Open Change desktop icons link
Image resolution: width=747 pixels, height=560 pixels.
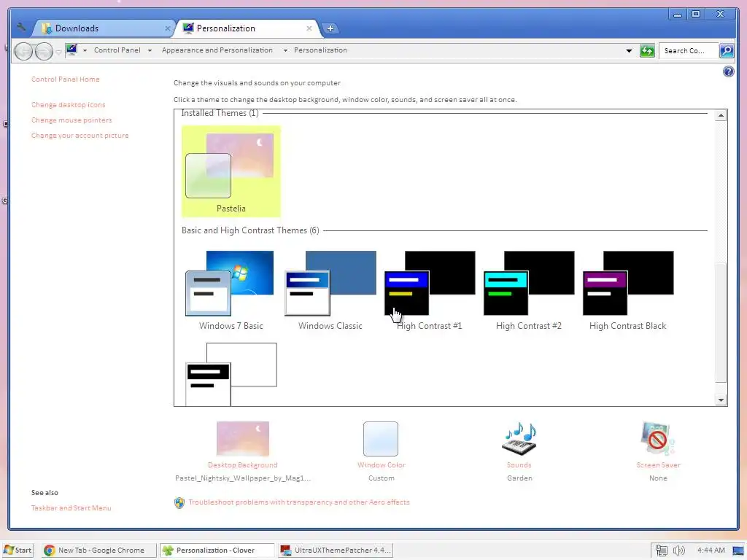click(x=68, y=105)
